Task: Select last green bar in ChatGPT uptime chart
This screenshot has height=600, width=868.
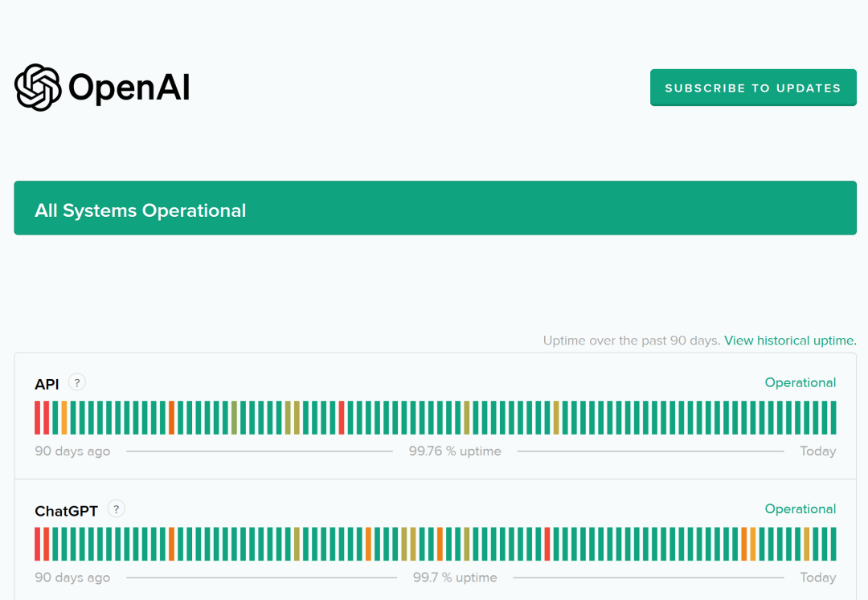Action: click(x=833, y=544)
